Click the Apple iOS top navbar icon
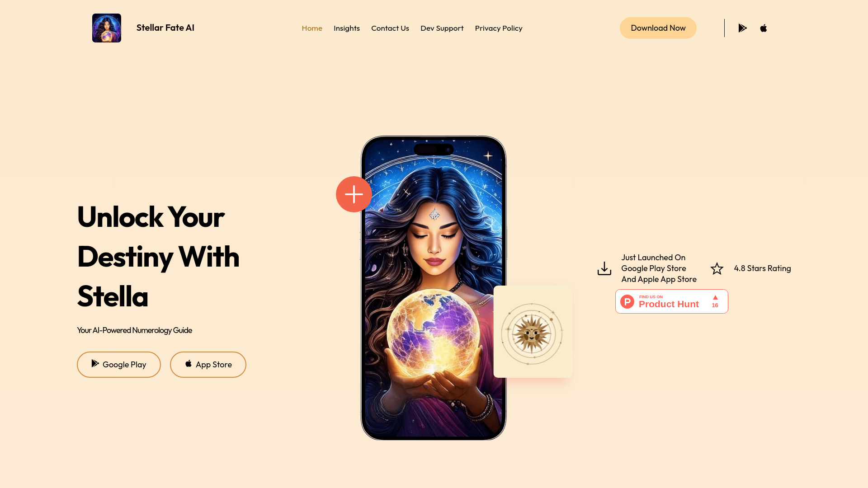The height and width of the screenshot is (488, 868). 763,28
